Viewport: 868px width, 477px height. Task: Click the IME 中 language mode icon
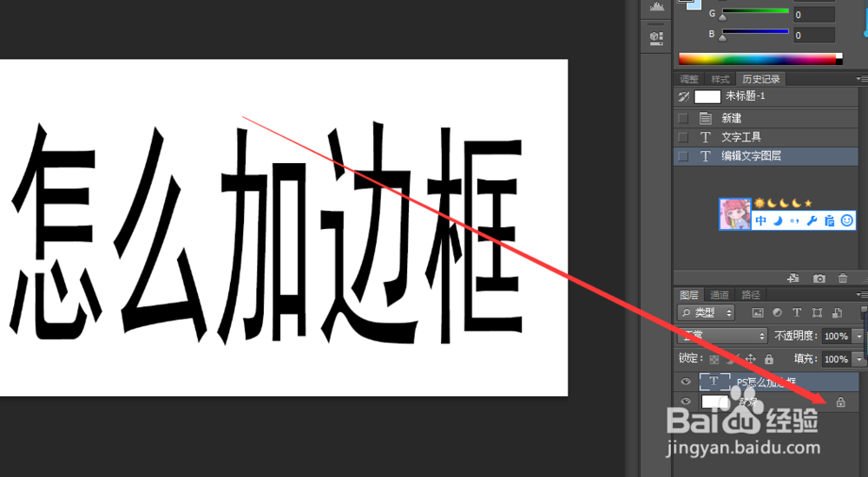[761, 221]
